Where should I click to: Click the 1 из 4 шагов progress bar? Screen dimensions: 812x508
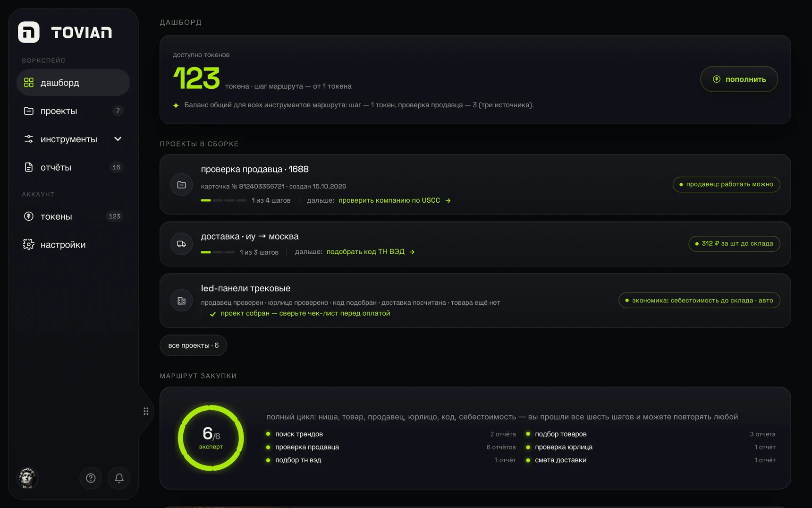[x=223, y=200]
